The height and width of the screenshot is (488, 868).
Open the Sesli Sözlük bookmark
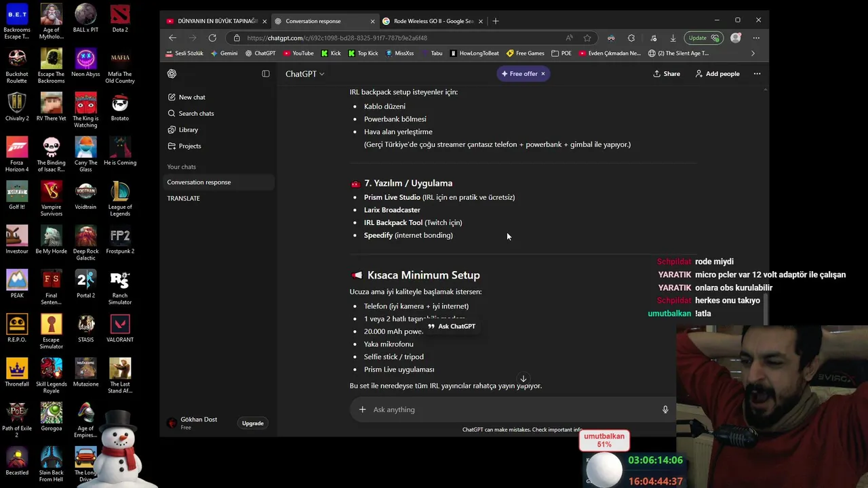point(184,53)
